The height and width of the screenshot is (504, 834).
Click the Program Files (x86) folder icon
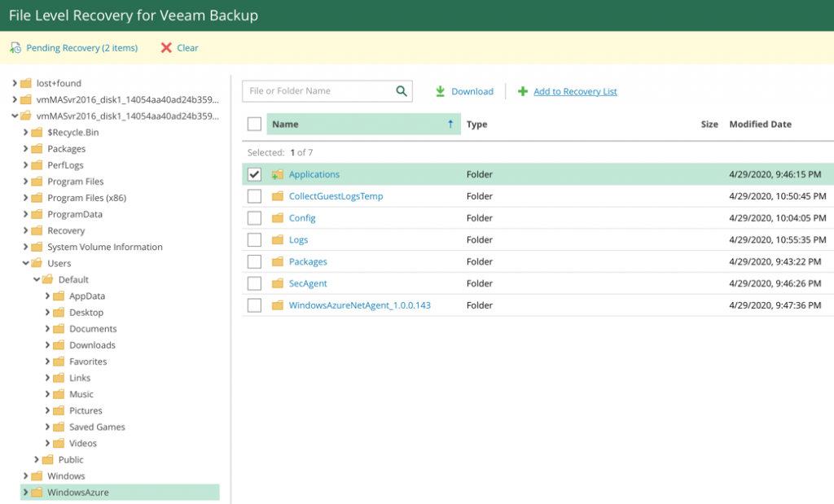pyautogui.click(x=37, y=198)
